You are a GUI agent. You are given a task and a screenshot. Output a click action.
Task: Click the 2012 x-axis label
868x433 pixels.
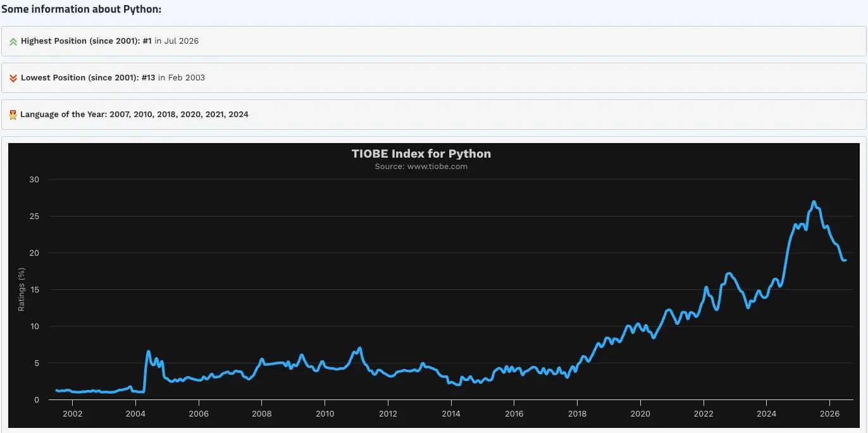tap(388, 413)
